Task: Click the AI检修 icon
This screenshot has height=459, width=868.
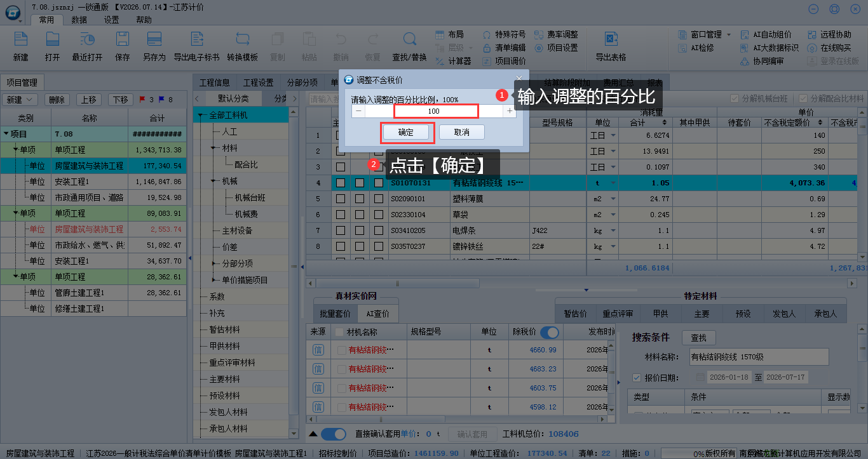Action: click(x=683, y=48)
